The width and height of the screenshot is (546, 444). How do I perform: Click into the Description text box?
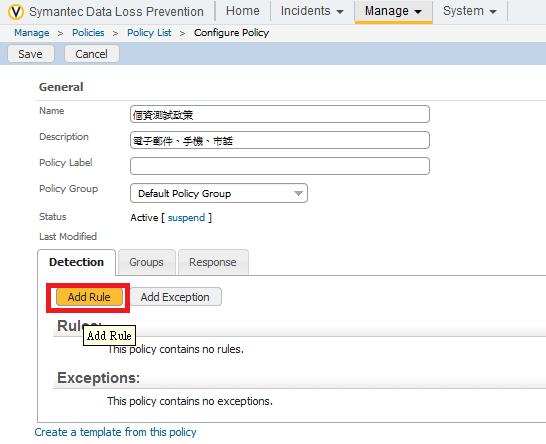pyautogui.click(x=280, y=140)
